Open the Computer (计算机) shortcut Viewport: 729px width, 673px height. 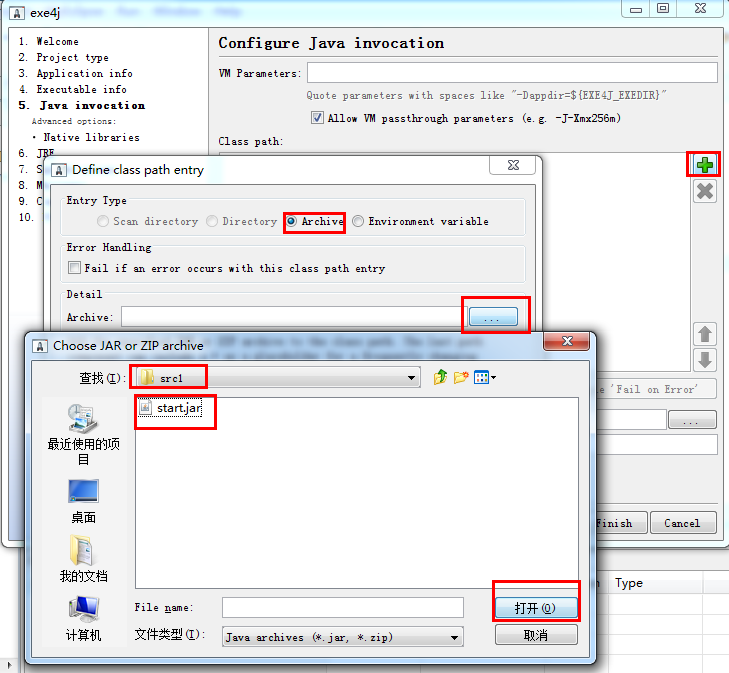[x=83, y=619]
